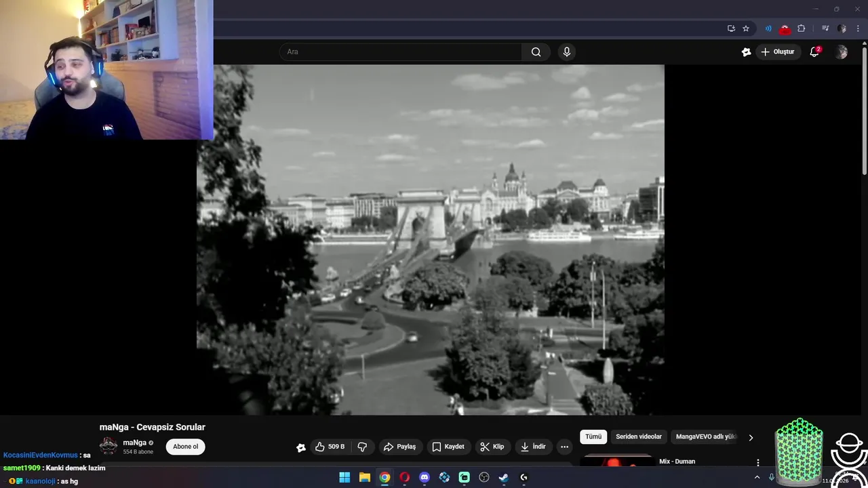The width and height of the screenshot is (868, 488).
Task: Open the red extension icon in toolbar
Action: pyautogui.click(x=785, y=29)
